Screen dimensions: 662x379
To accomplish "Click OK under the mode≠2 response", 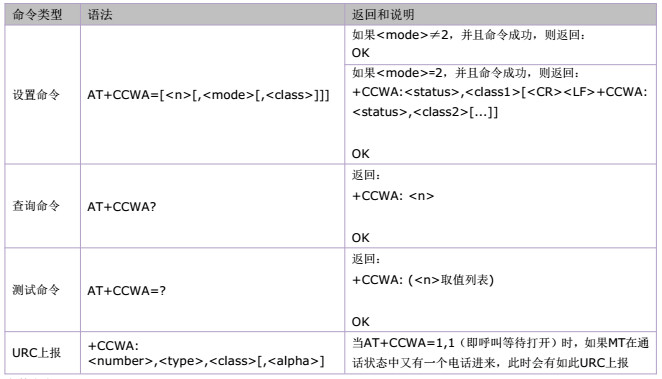I will [361, 53].
